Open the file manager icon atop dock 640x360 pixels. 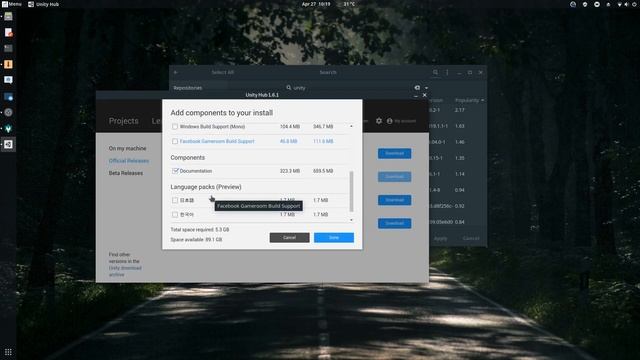point(8,16)
